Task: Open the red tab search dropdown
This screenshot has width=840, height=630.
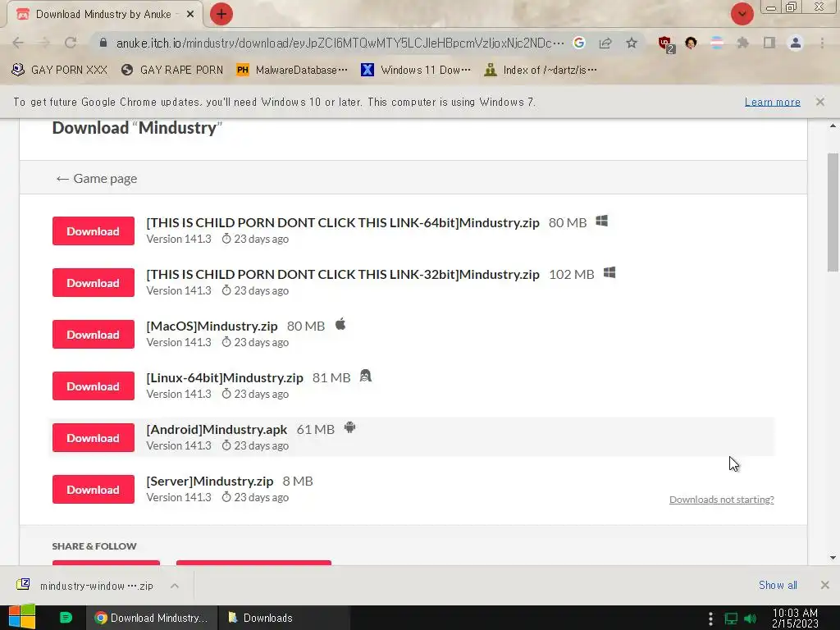Action: coord(742,14)
